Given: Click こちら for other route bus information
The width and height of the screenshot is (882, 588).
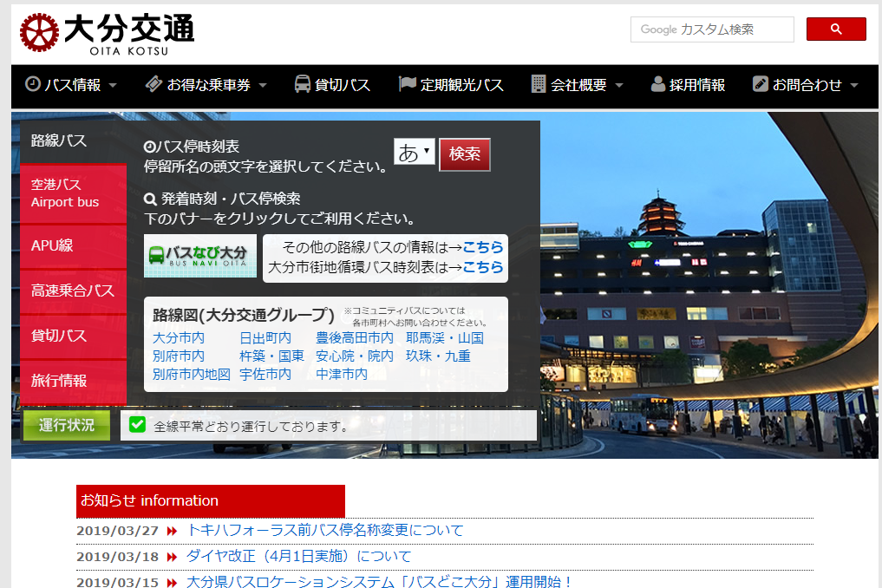Looking at the screenshot, I should coord(482,247).
